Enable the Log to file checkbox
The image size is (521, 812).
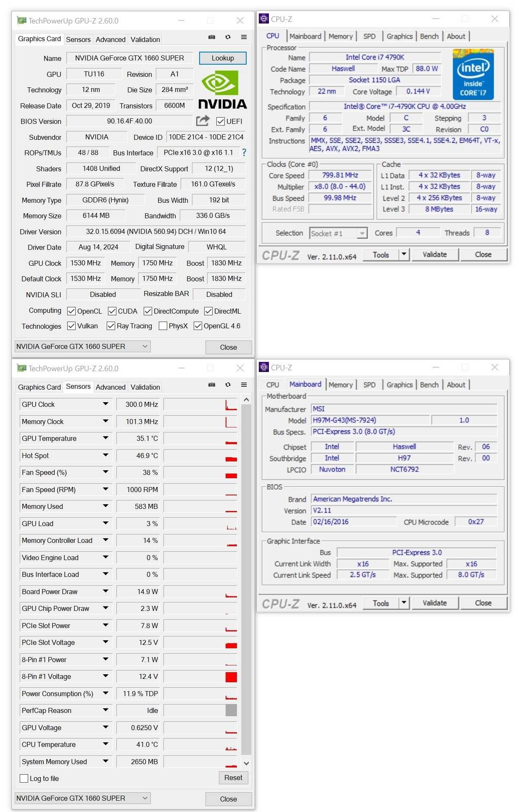pyautogui.click(x=24, y=778)
